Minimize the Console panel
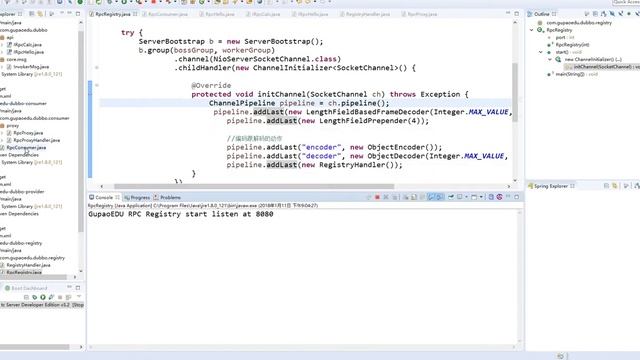640x360 pixels. 508,197
